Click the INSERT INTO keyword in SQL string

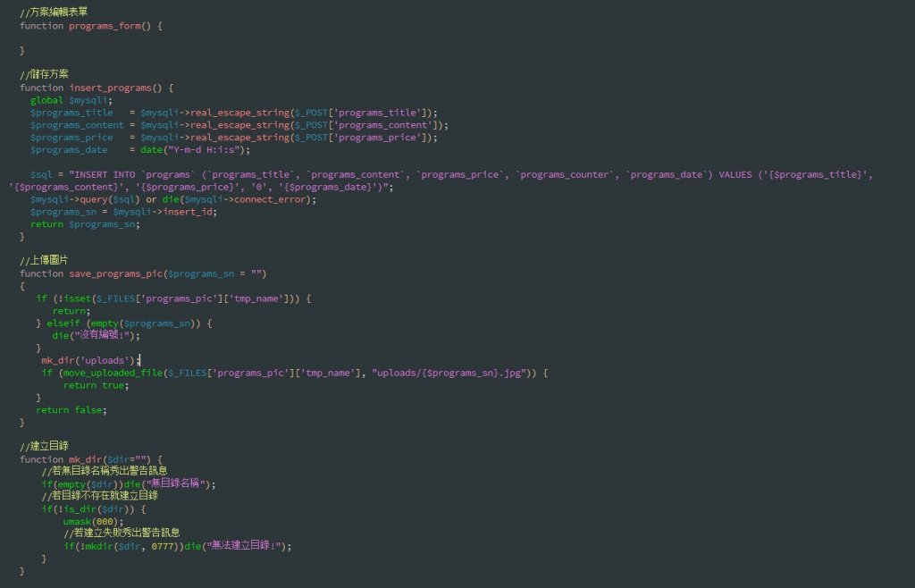click(105, 175)
